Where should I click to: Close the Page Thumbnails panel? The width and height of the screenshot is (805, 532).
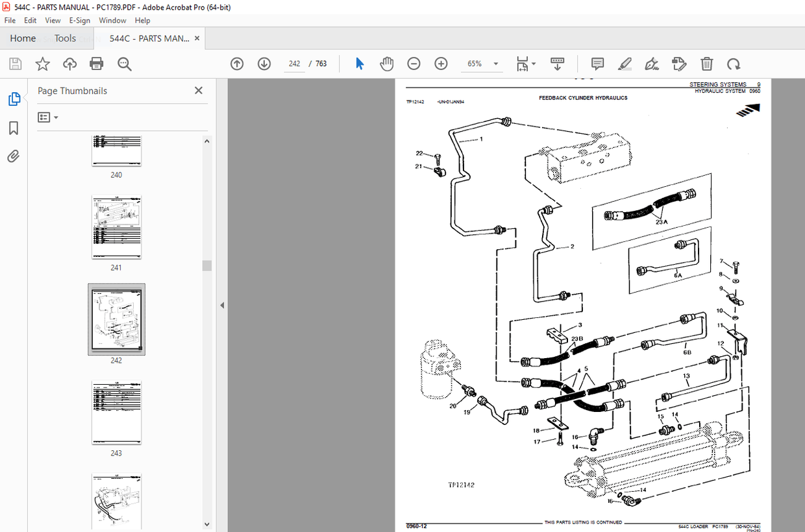point(198,90)
